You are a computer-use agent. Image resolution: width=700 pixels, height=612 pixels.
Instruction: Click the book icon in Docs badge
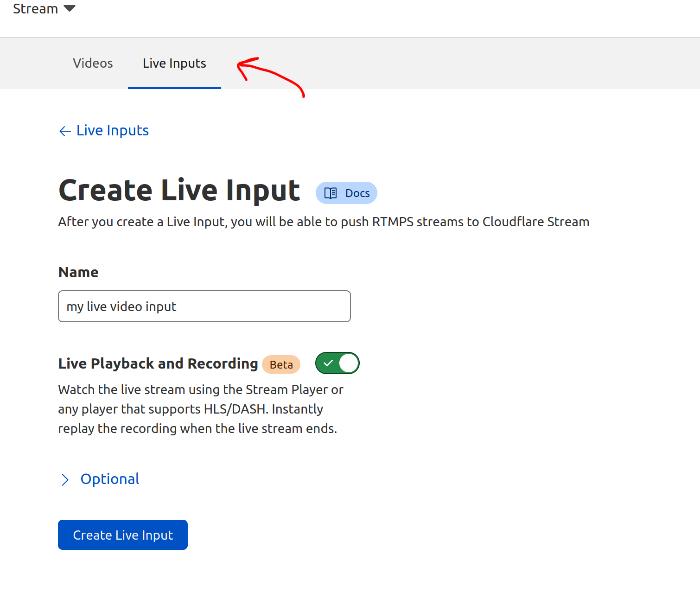click(331, 193)
